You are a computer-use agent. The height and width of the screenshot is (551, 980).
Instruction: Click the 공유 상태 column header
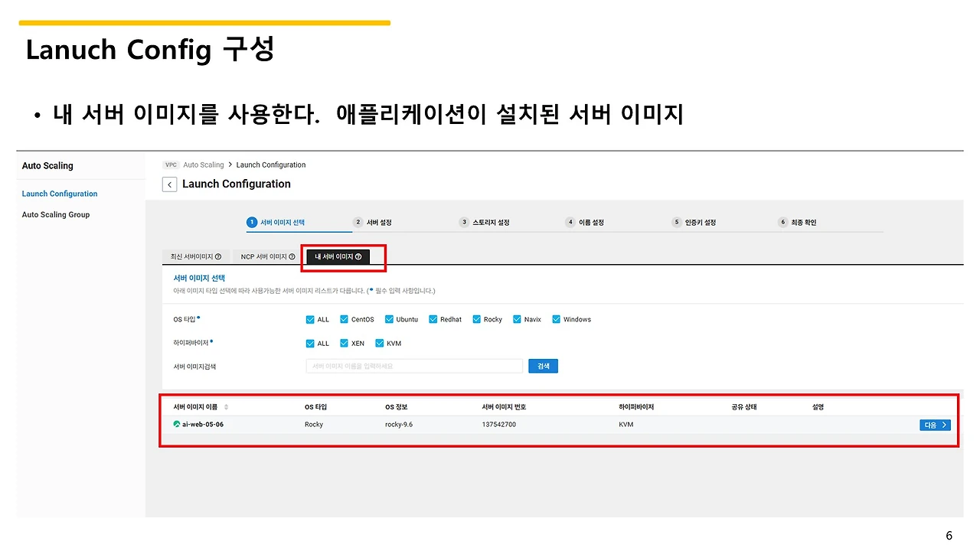point(744,407)
